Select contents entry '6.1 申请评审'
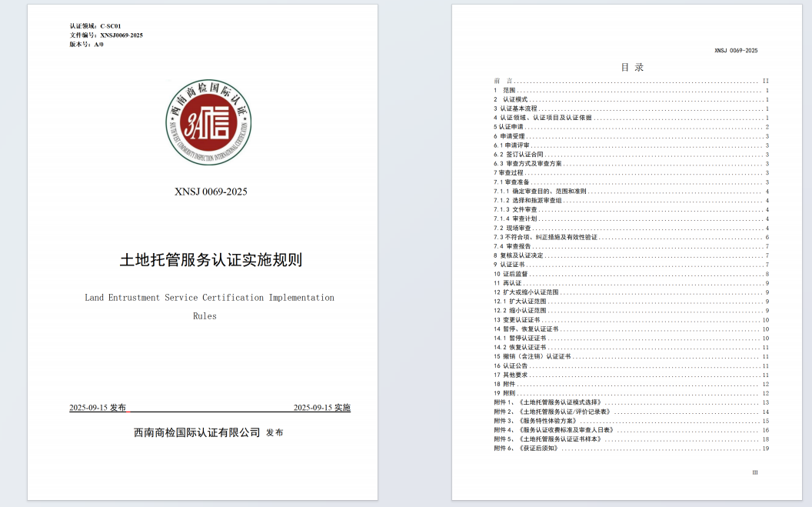The image size is (812, 507). 631,145
